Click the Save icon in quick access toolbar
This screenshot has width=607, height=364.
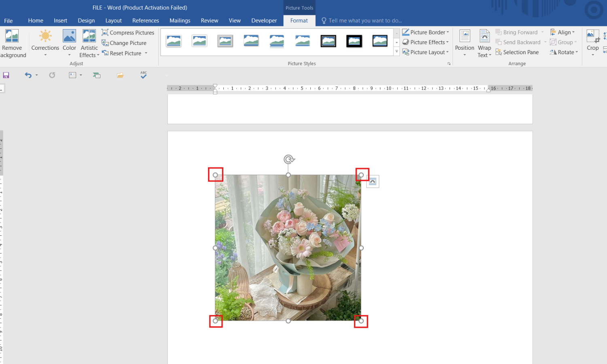pyautogui.click(x=6, y=75)
